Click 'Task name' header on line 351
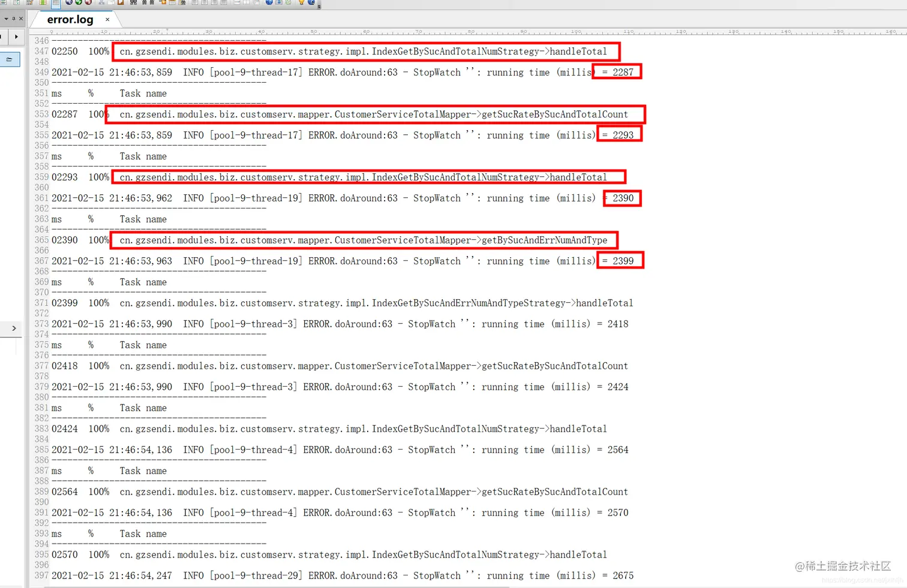 (143, 94)
